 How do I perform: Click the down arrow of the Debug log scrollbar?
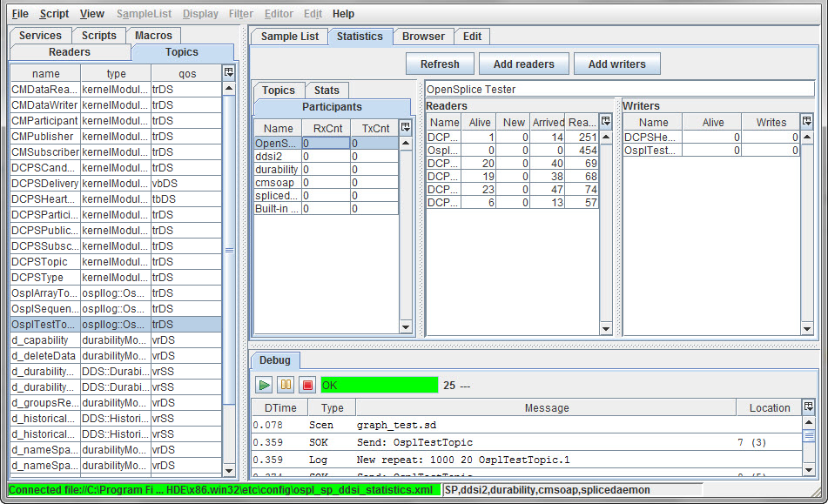point(808,469)
